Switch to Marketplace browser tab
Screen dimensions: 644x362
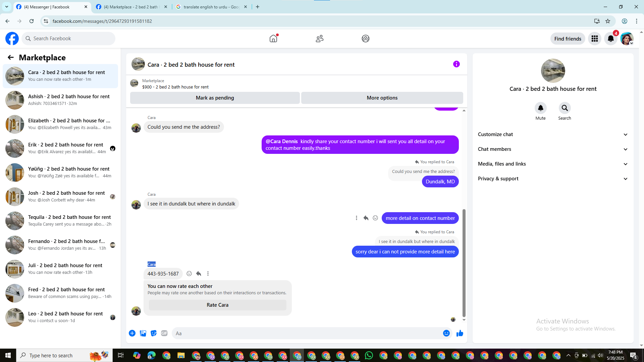[131, 7]
